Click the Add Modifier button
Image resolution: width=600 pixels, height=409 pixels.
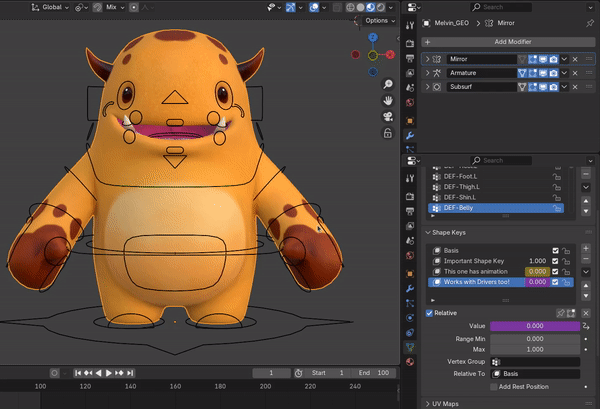508,42
